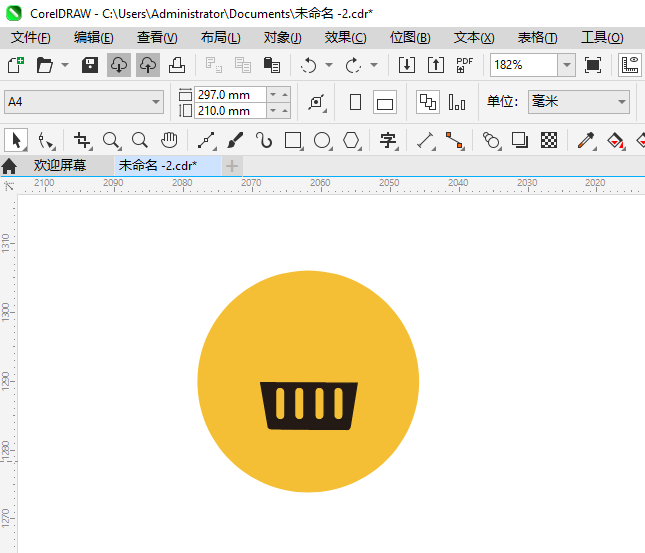Toggle apply layout to all pages
The height and width of the screenshot is (553, 645).
click(x=428, y=102)
